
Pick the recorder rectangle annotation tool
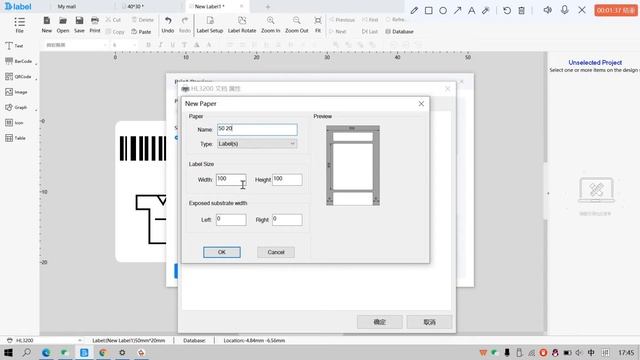click(429, 11)
